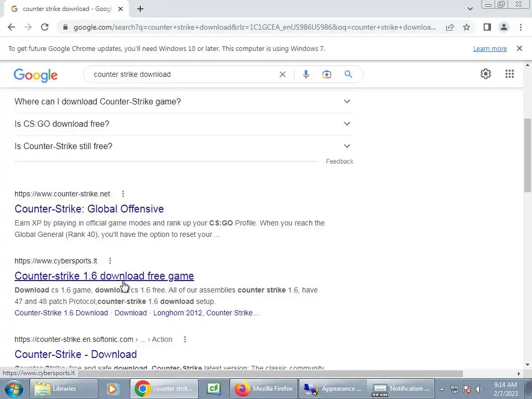Viewport: 532px width, 399px height.
Task: Start voice search with microphone
Action: point(305,74)
